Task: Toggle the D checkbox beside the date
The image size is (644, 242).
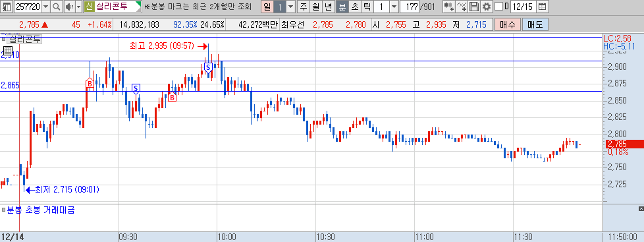Action: click(498, 6)
